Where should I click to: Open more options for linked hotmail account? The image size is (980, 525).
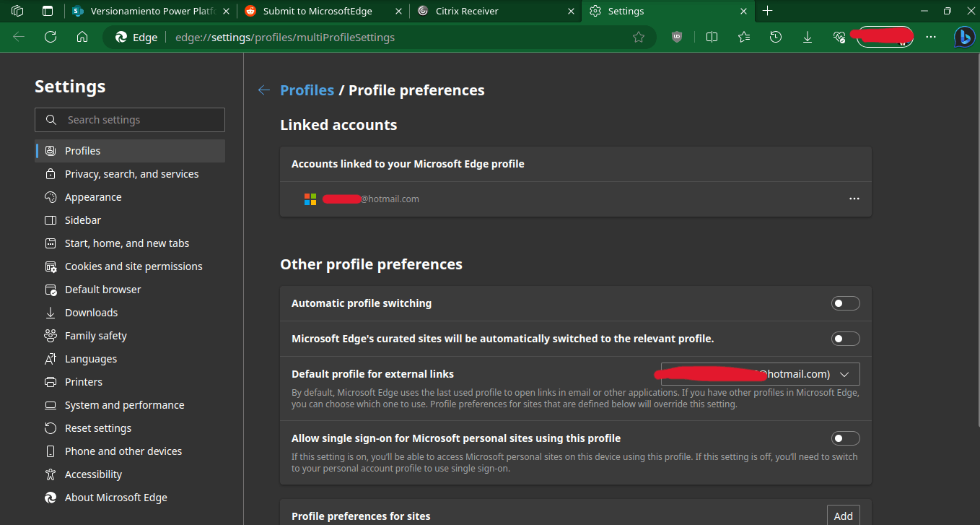854,199
